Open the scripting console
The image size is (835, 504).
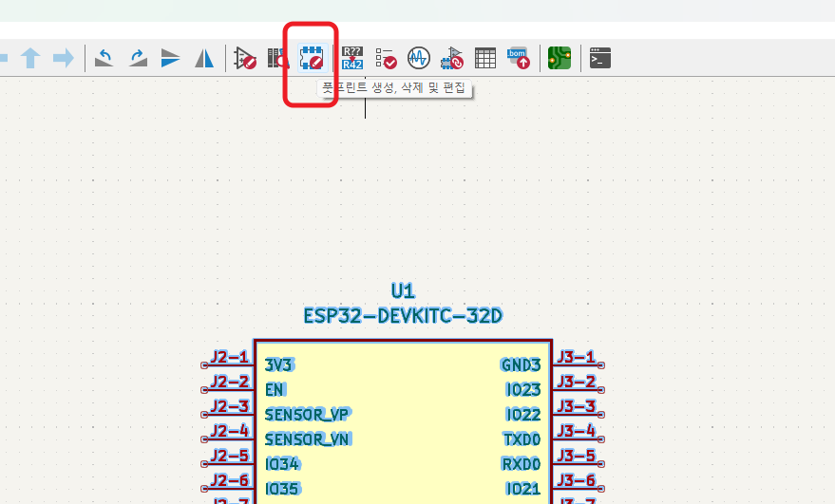600,58
